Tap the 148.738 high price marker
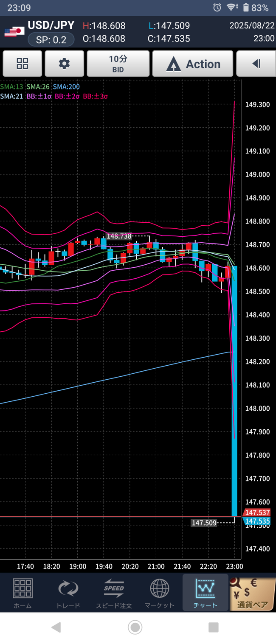The width and height of the screenshot is (276, 644). (119, 236)
